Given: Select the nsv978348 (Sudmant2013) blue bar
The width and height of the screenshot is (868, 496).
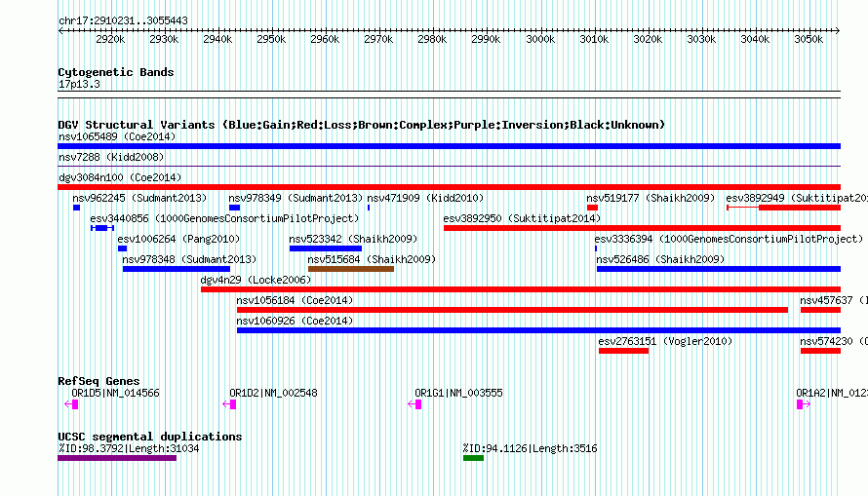Looking at the screenshot, I should point(176,269).
